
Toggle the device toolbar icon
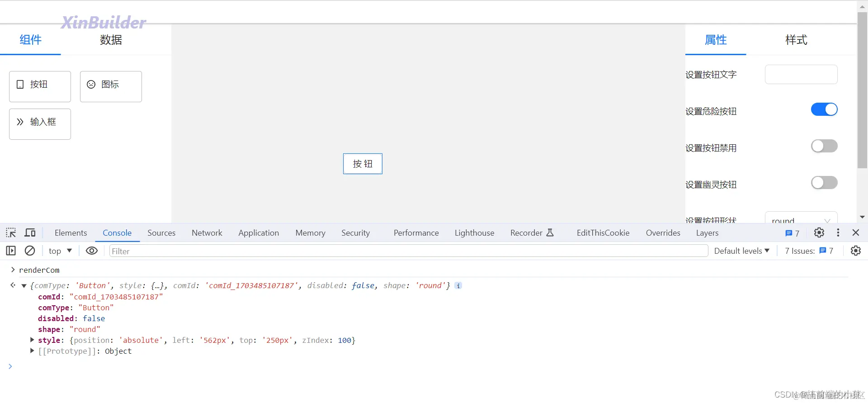click(30, 232)
